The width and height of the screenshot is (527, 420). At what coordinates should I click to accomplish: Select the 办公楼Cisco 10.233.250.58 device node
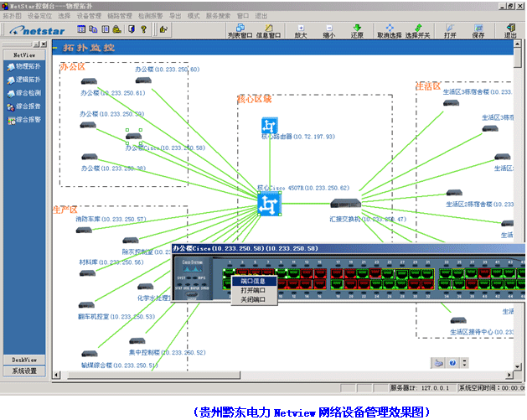tap(134, 136)
